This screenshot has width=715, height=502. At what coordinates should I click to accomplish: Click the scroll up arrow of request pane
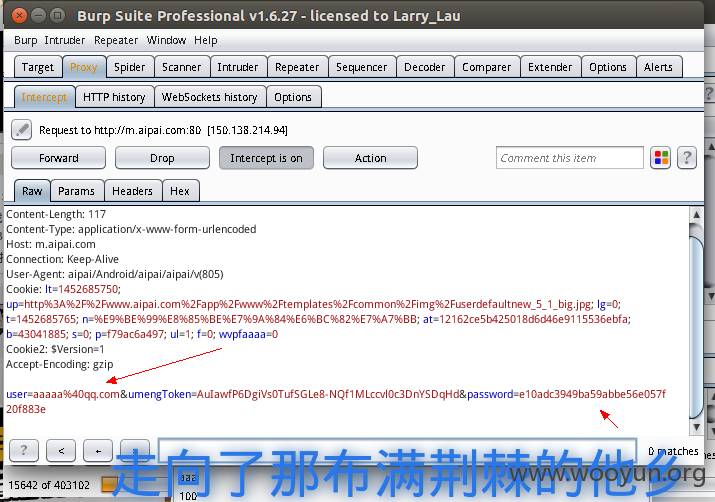point(696,214)
